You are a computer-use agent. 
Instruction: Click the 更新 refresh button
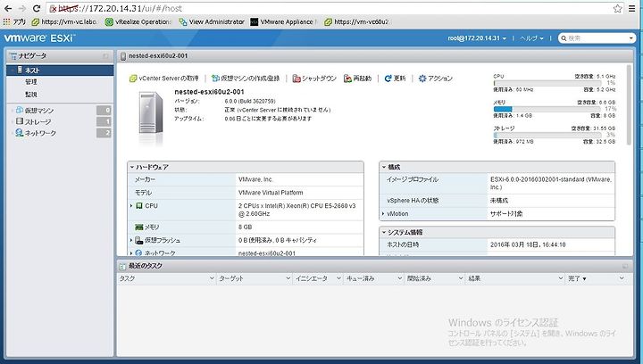395,79
